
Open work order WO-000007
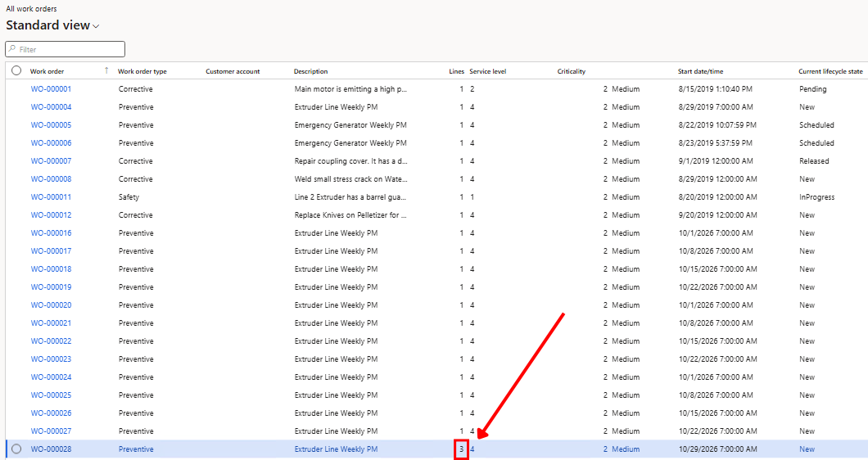click(x=51, y=161)
